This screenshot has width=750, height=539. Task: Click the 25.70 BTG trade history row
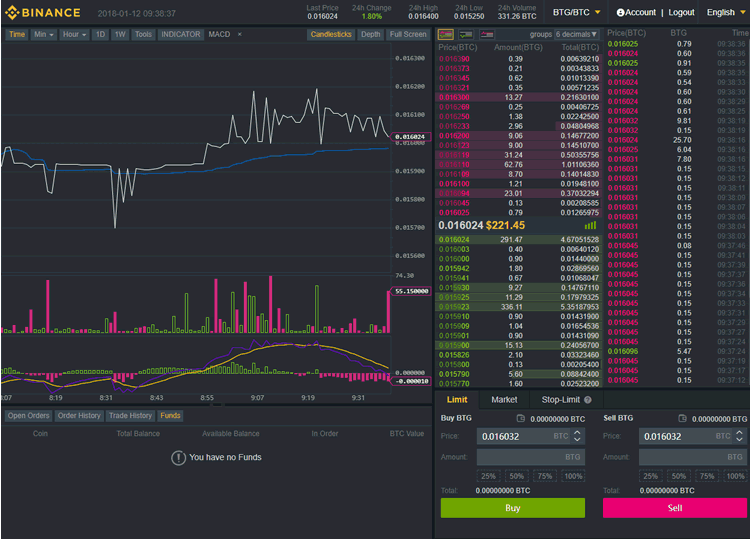[x=676, y=140]
